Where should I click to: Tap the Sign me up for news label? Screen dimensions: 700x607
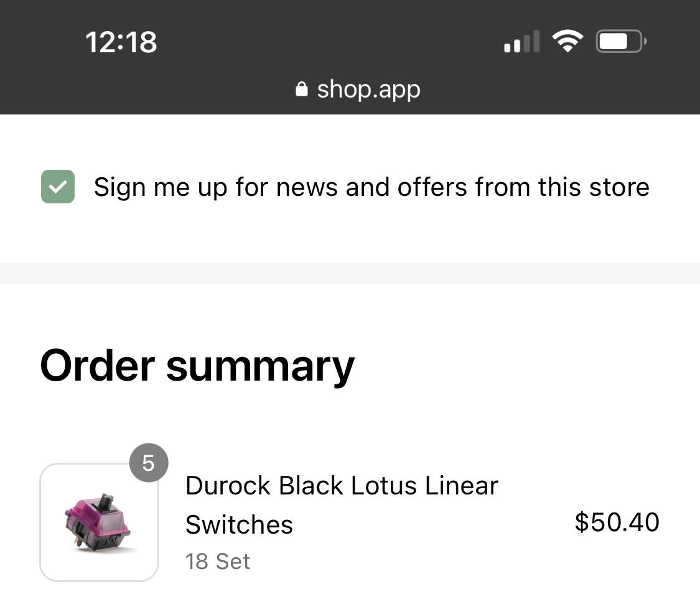pos(371,187)
